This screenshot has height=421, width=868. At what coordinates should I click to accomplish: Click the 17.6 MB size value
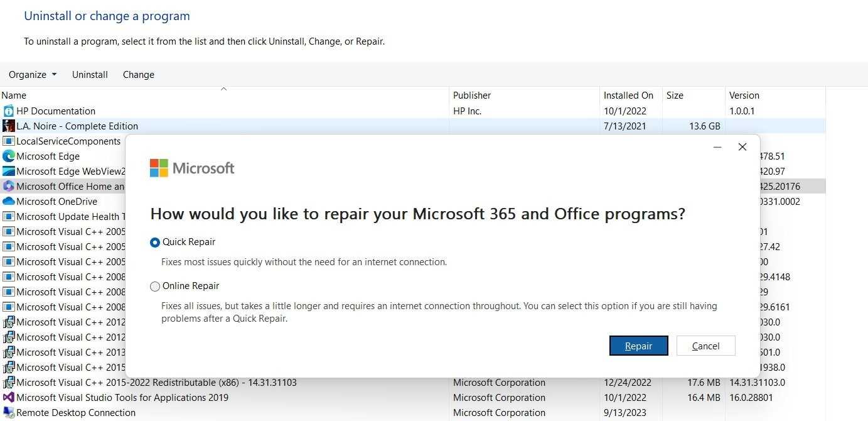tap(704, 383)
